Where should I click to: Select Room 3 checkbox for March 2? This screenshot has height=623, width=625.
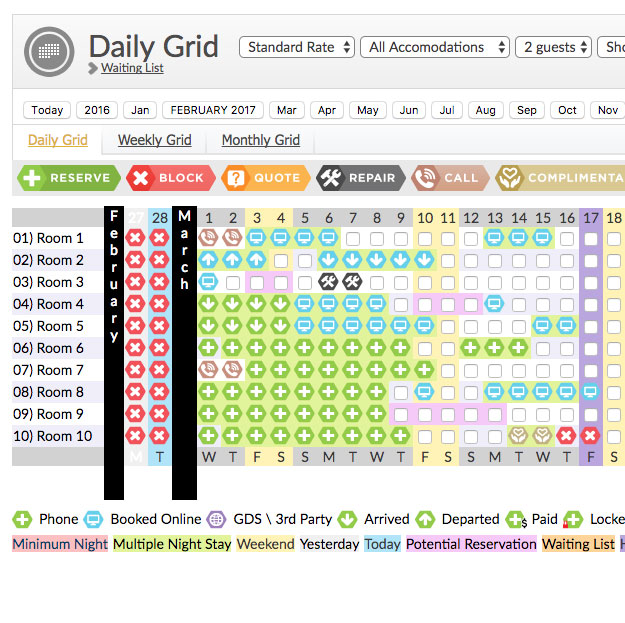pyautogui.click(x=233, y=283)
